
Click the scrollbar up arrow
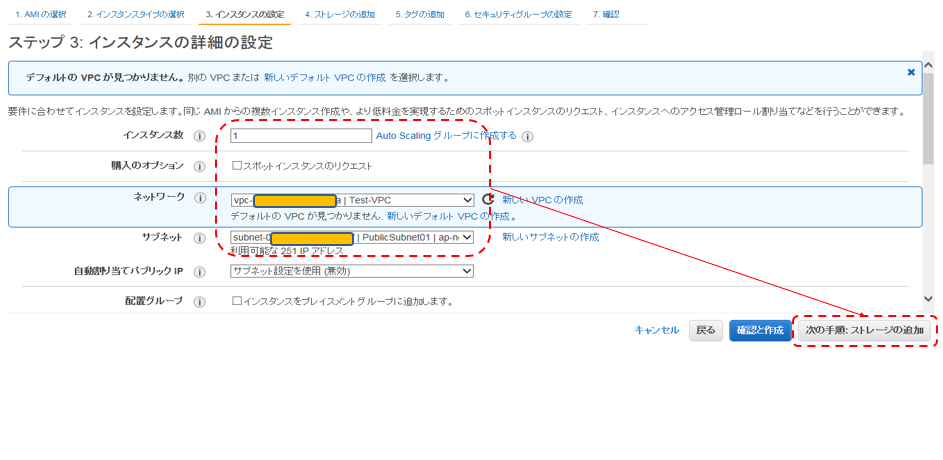928,64
